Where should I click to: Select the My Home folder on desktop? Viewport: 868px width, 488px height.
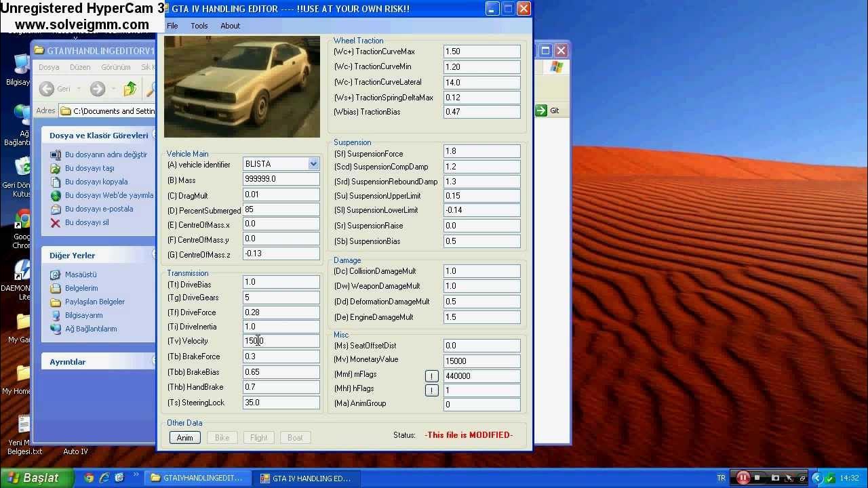[22, 373]
